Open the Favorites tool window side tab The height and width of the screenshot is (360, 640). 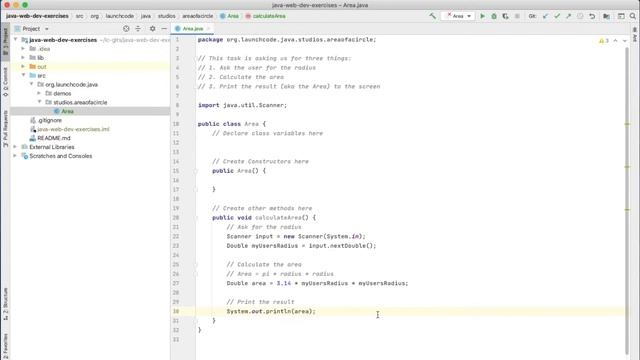[x=5, y=346]
